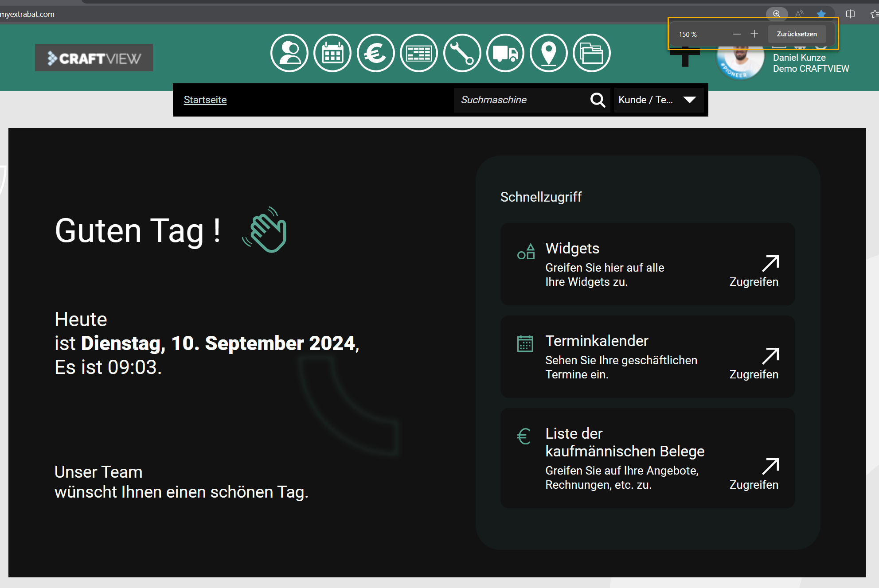This screenshot has height=588, width=879.
Task: Open the delivery truck icon
Action: pyautogui.click(x=505, y=53)
